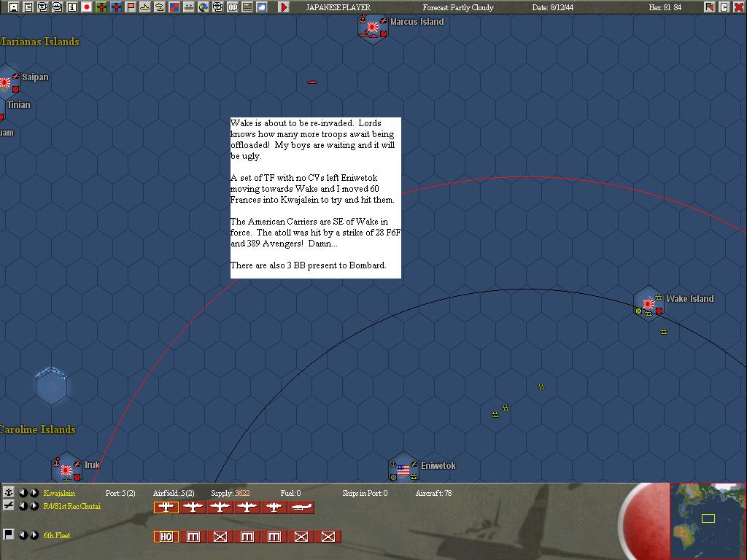This screenshot has width=747, height=560.
Task: Click the Eniwetok base hex
Action: (403, 469)
